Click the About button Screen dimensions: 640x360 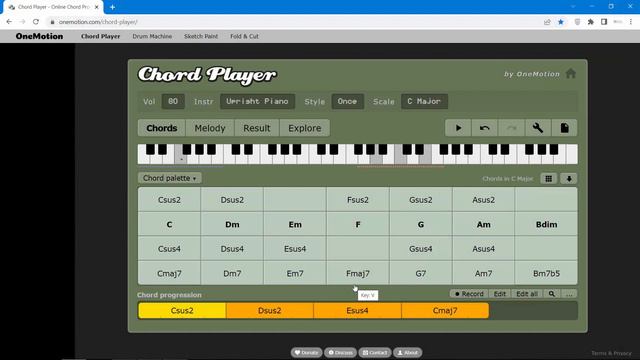(x=407, y=353)
